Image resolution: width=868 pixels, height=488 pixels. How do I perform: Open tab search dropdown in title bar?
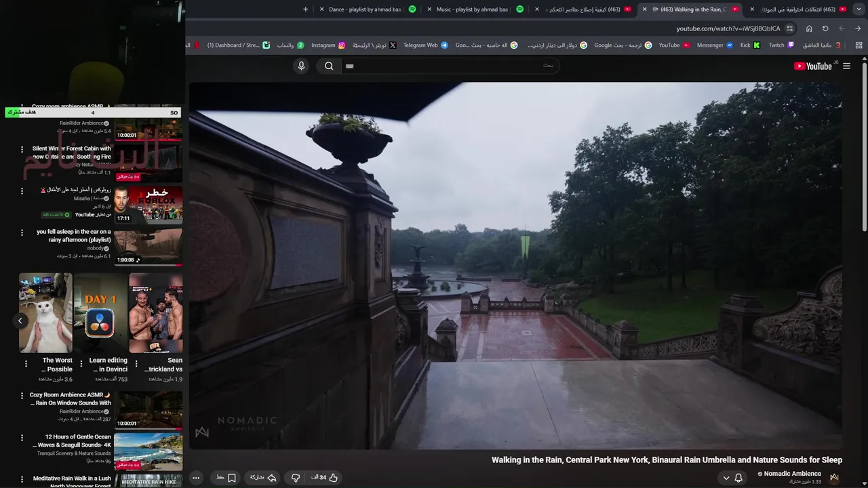point(859,9)
